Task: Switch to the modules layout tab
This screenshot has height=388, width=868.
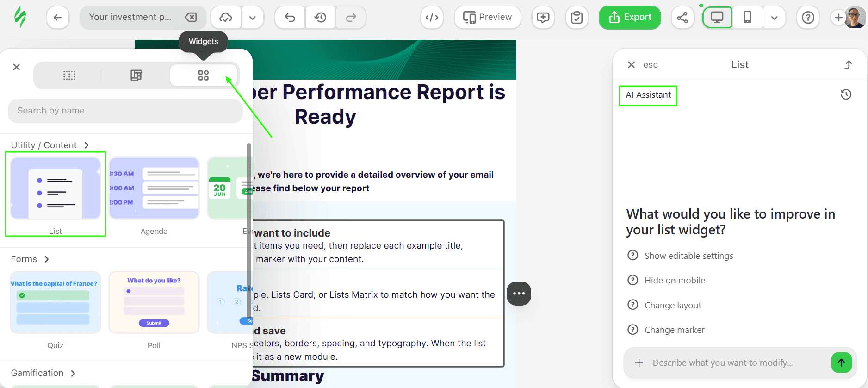Action: 136,75
